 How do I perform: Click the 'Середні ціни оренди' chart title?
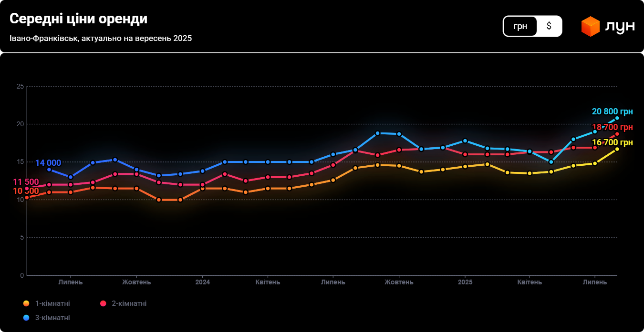pos(78,19)
